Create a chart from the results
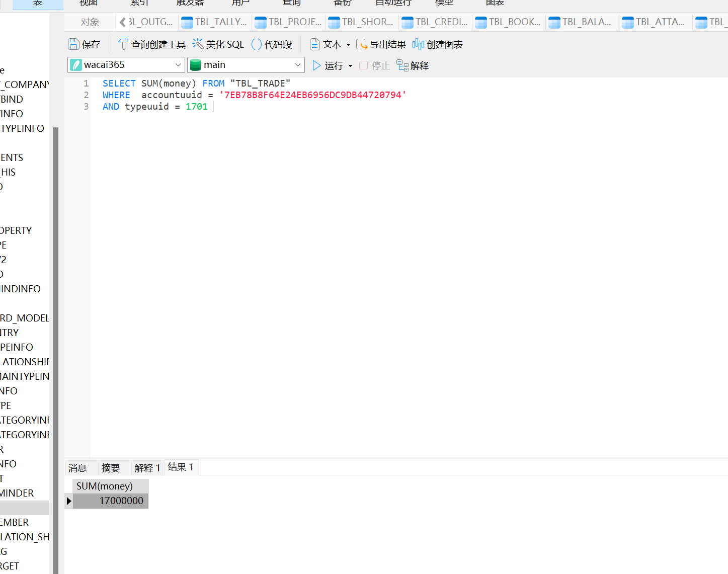Screen dimensions: 728x574 [x=438, y=44]
